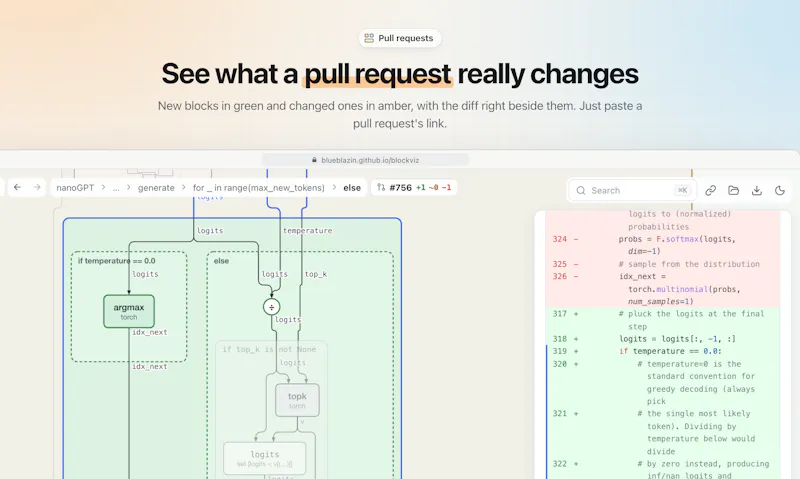Click diff line number 319

pos(559,351)
